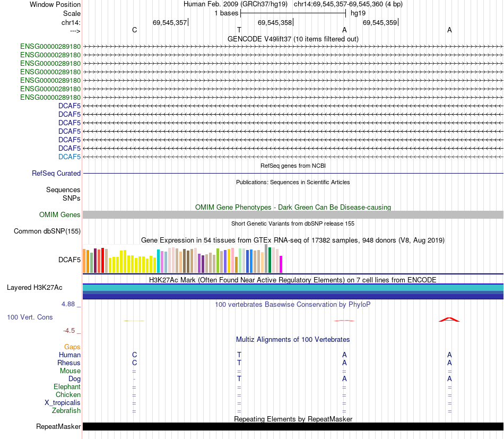Open 'Publications: Sequences in Scientific Articles' title
Image resolution: width=504 pixels, height=439 pixels.
click(x=293, y=182)
